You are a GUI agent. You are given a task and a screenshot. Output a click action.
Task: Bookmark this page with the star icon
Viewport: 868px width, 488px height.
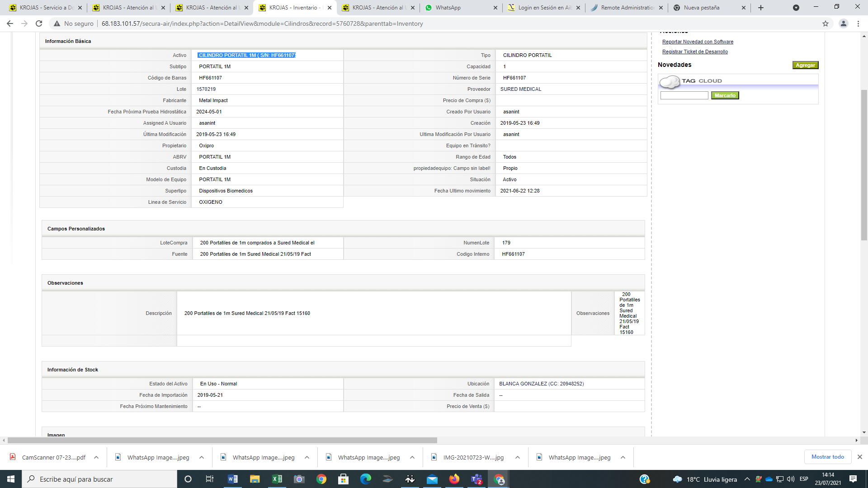click(826, 23)
